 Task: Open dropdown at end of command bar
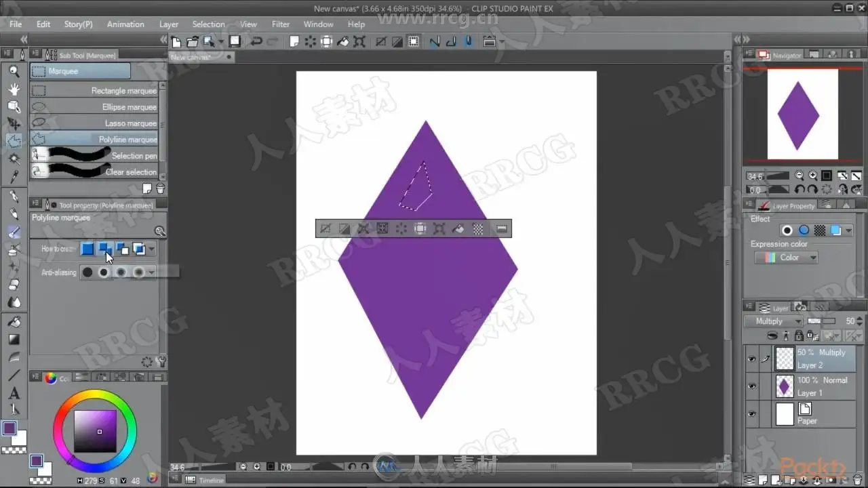(502, 41)
